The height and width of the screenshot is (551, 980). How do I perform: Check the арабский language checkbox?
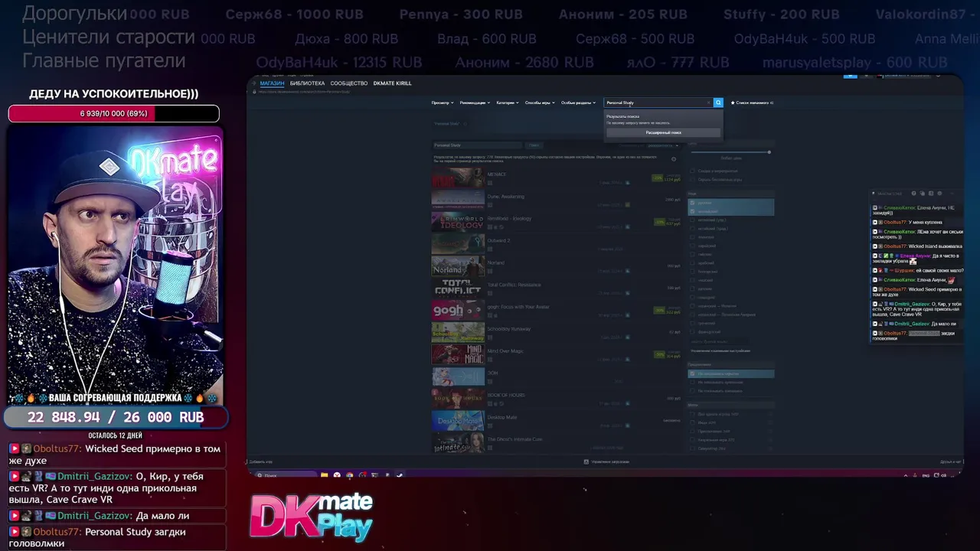pos(692,262)
